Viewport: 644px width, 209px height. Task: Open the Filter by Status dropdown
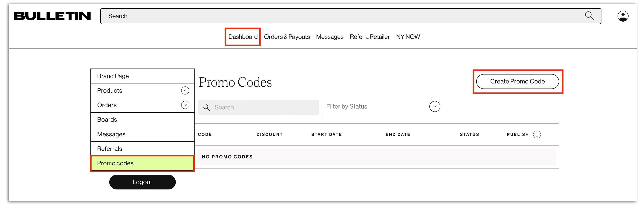[x=434, y=107]
